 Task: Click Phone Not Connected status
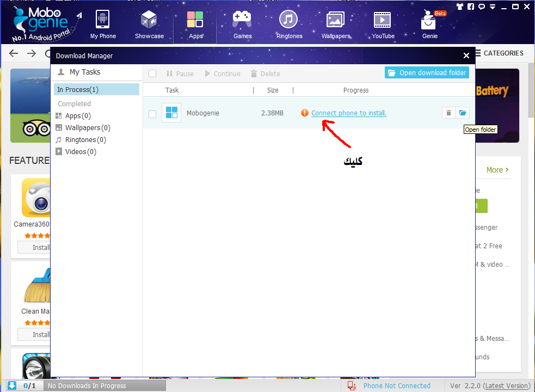pos(397,386)
